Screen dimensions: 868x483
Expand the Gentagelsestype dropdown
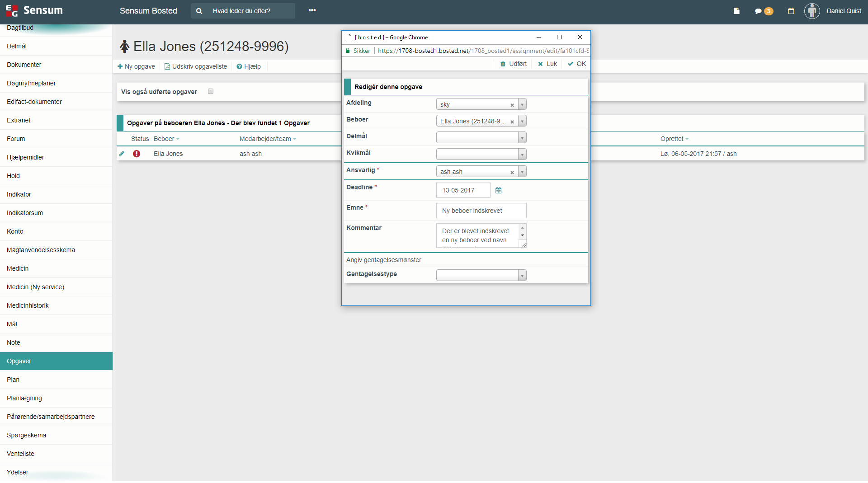pos(522,275)
